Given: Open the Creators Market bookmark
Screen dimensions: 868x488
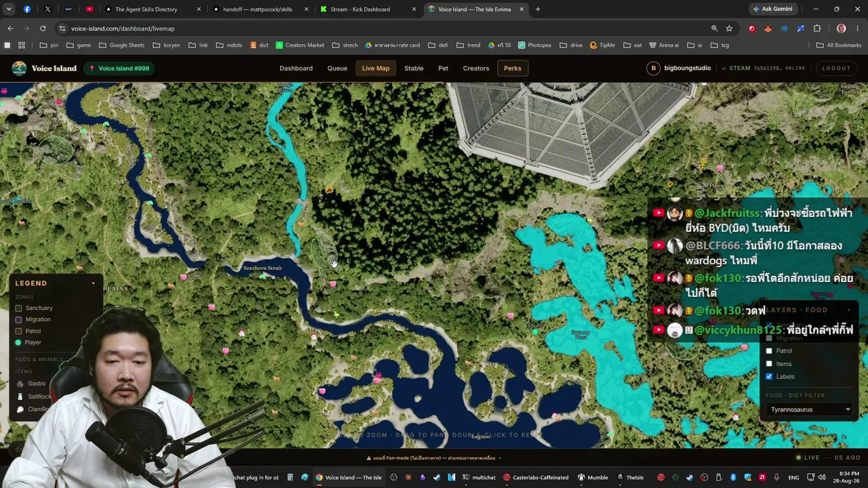Looking at the screenshot, I should pyautogui.click(x=300, y=45).
